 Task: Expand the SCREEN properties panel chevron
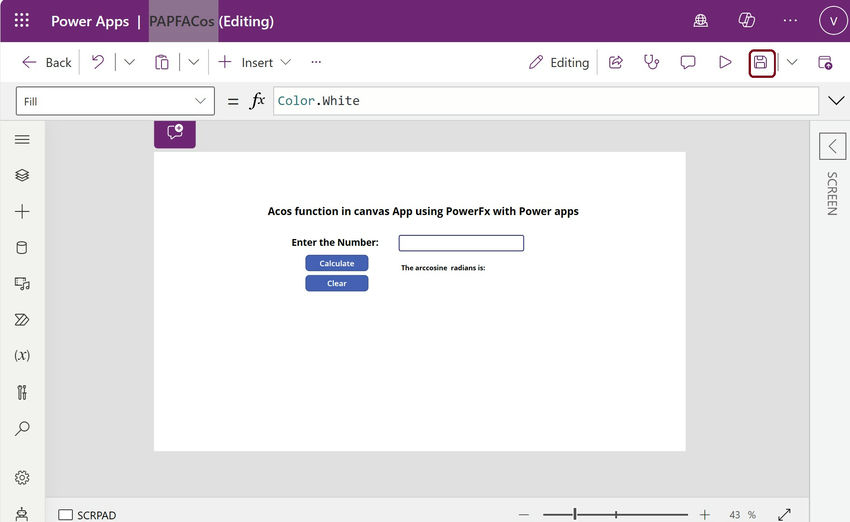[x=832, y=146]
